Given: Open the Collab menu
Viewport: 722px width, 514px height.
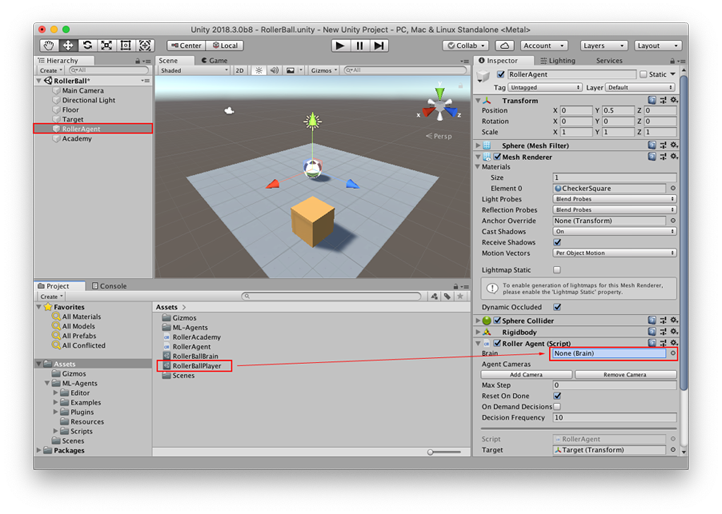Looking at the screenshot, I should [467, 46].
